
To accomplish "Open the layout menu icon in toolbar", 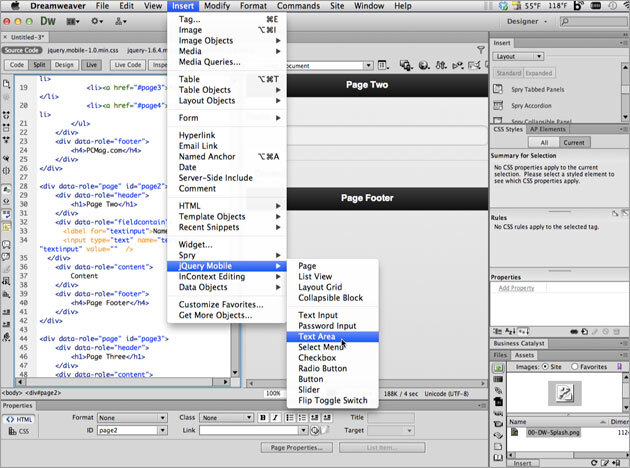I will point(73,21).
